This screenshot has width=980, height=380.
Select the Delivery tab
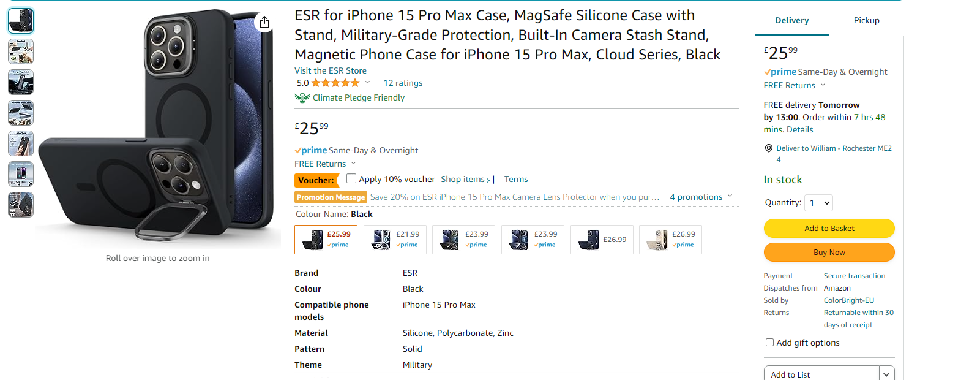pyautogui.click(x=792, y=20)
